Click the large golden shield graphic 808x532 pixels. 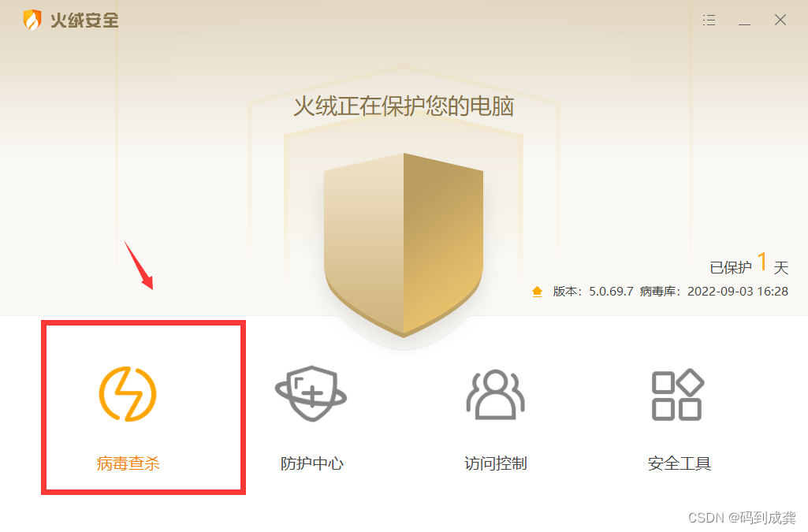[x=404, y=244]
